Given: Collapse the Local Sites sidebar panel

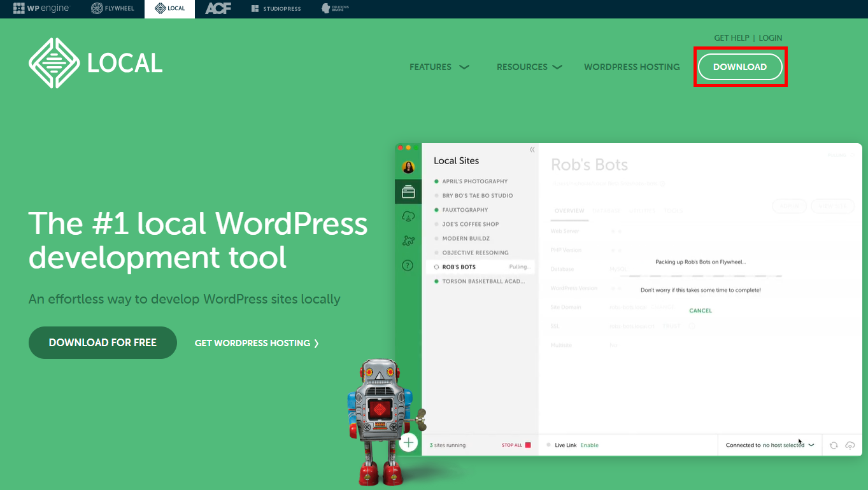Looking at the screenshot, I should tap(532, 150).
